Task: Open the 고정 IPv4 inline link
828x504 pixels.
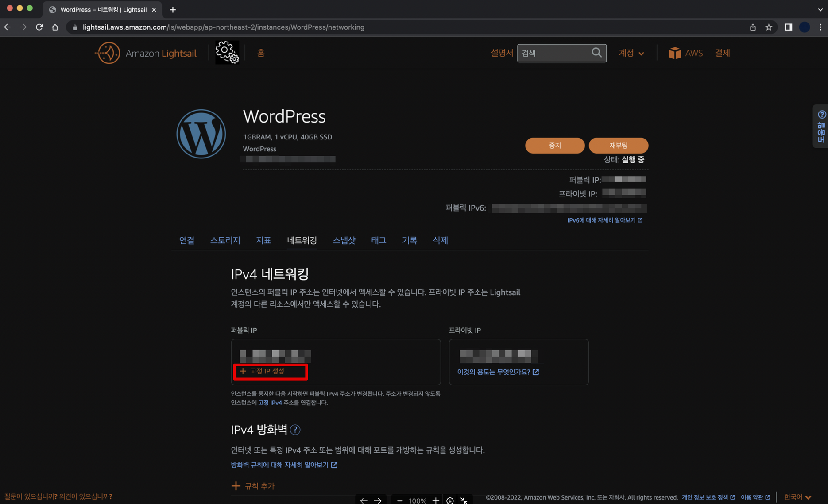Action: [x=270, y=403]
